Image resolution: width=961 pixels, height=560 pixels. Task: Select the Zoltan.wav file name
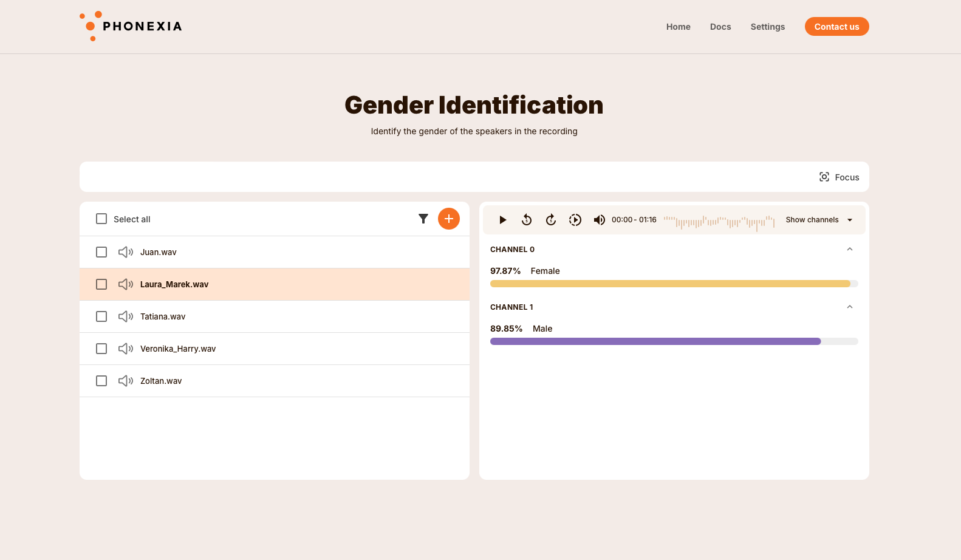click(x=161, y=381)
